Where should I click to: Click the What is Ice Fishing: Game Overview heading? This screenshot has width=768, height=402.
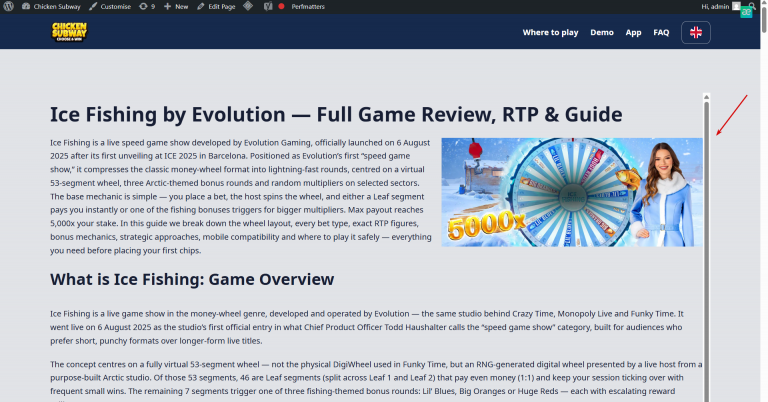[192, 279]
